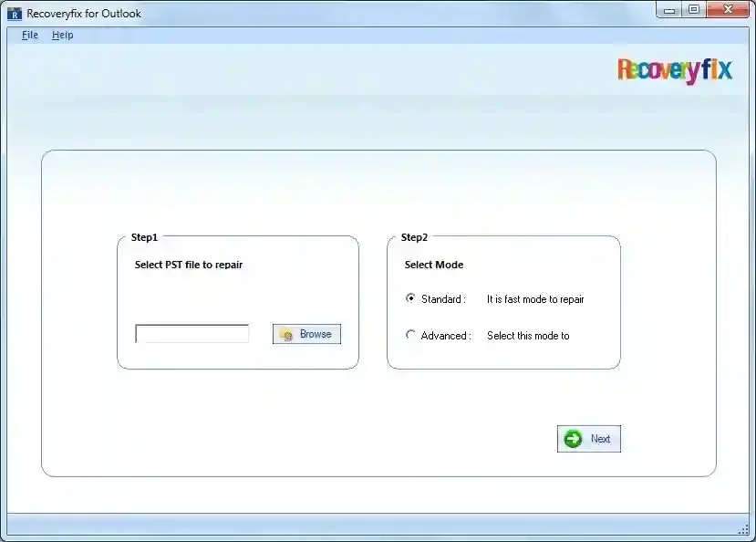Viewport: 756px width, 542px height.
Task: Maximize the Recoveryfix for Outlook window
Action: pyautogui.click(x=694, y=9)
